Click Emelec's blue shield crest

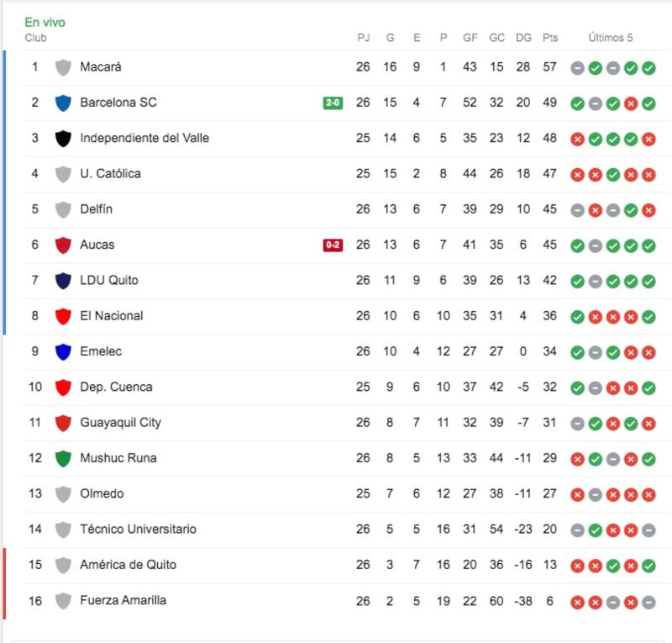click(63, 351)
